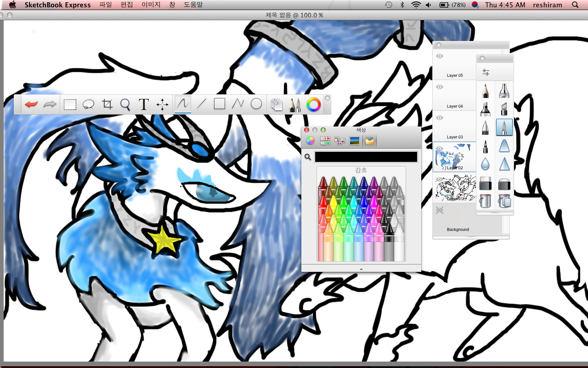The height and width of the screenshot is (368, 588).
Task: Select the lasso selection tool
Action: [88, 104]
